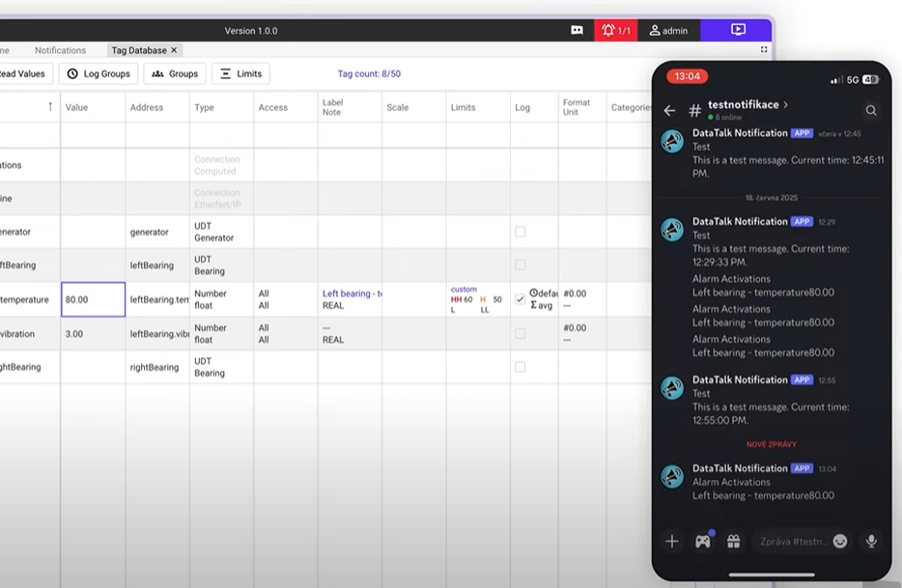Tap the search icon in phone chat
902x588 pixels.
point(871,110)
